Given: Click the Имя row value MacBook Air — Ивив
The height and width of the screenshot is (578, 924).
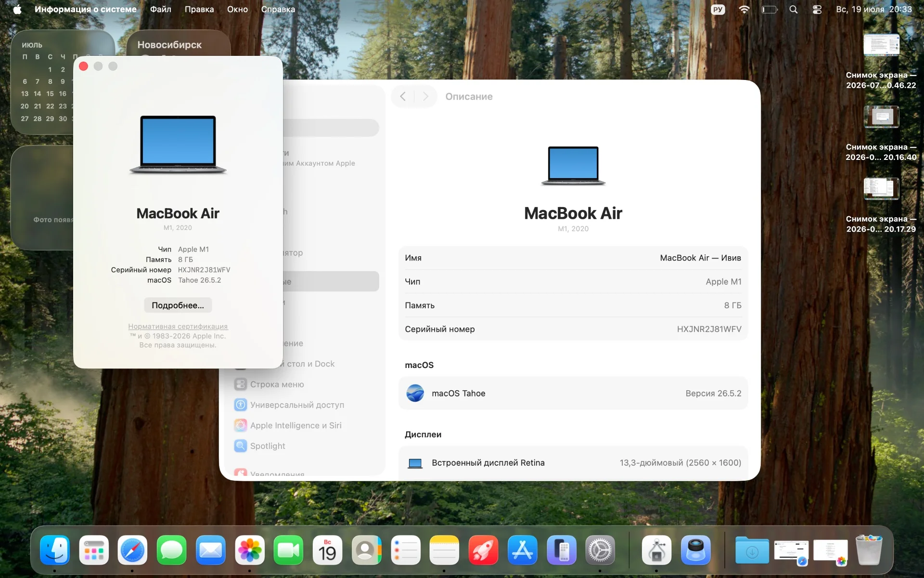Looking at the screenshot, I should (x=700, y=258).
